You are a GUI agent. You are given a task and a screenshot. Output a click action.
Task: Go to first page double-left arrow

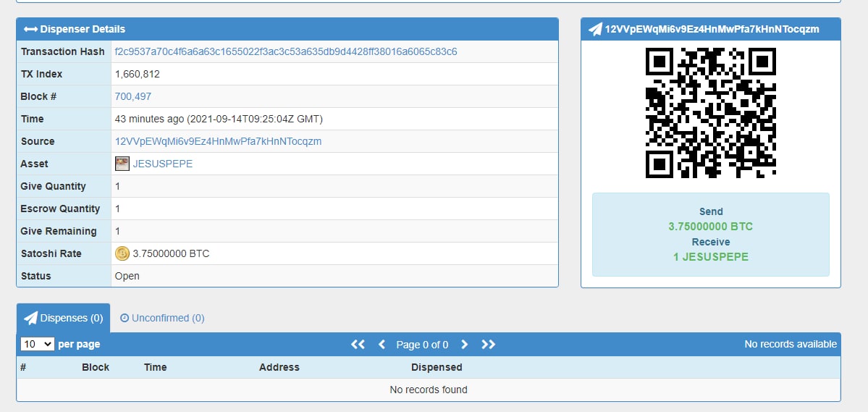[358, 345]
